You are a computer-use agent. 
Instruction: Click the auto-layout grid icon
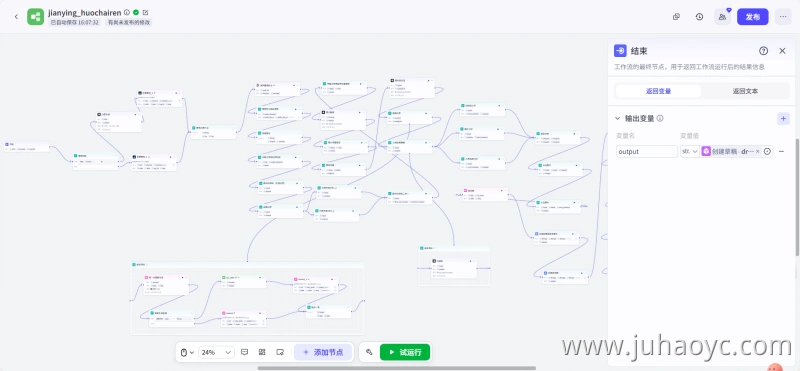[x=262, y=352]
